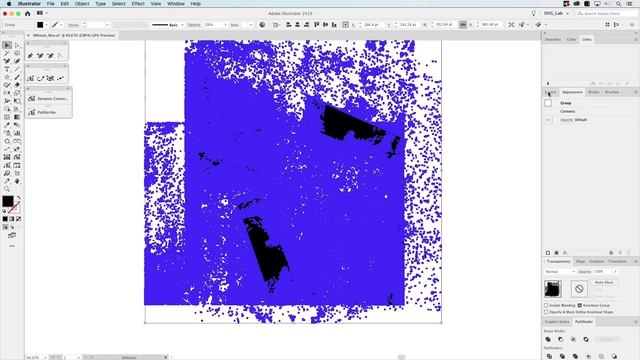640x360 pixels.
Task: Open the Basic brush definition dropdown
Action: coord(182,25)
